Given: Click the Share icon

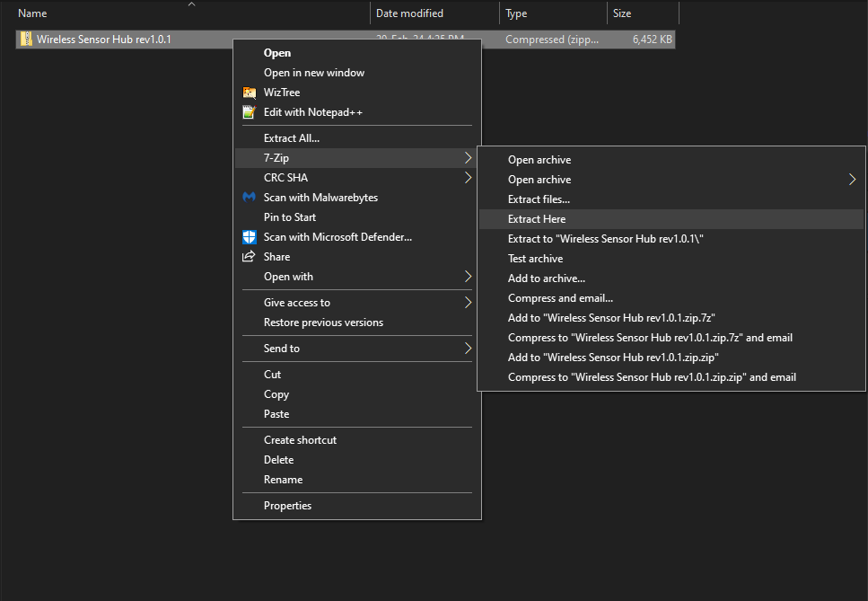Looking at the screenshot, I should (249, 256).
